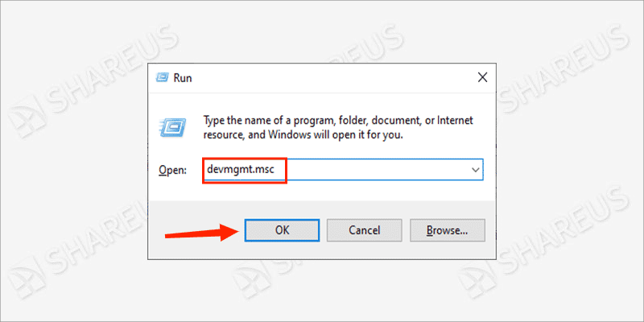
Task: Select the "Open:" field label
Action: point(172,170)
